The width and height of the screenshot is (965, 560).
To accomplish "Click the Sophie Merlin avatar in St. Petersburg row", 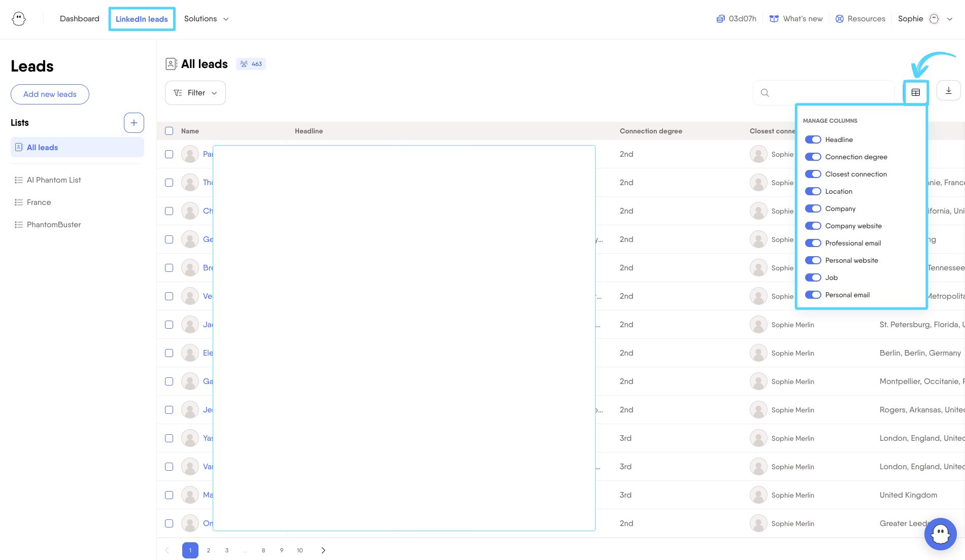I will pyautogui.click(x=758, y=325).
